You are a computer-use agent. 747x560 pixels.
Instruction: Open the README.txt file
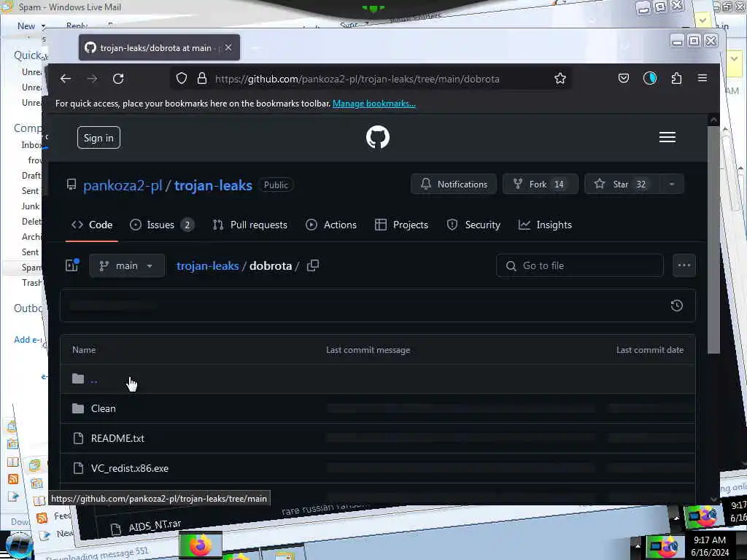[117, 438]
